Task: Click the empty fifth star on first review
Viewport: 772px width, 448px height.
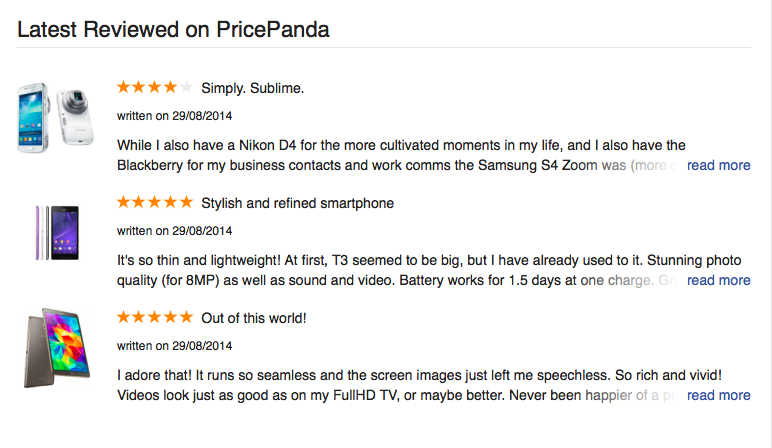Action: click(186, 88)
